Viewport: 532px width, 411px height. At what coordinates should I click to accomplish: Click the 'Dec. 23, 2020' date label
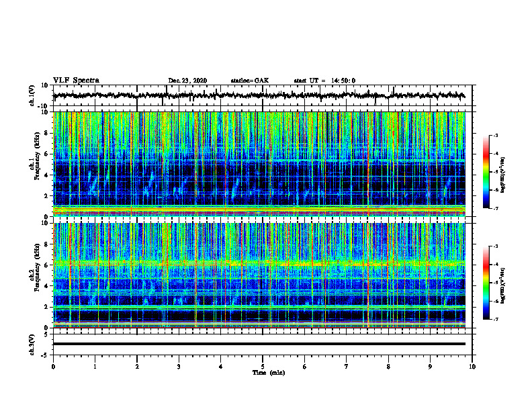tap(187, 81)
